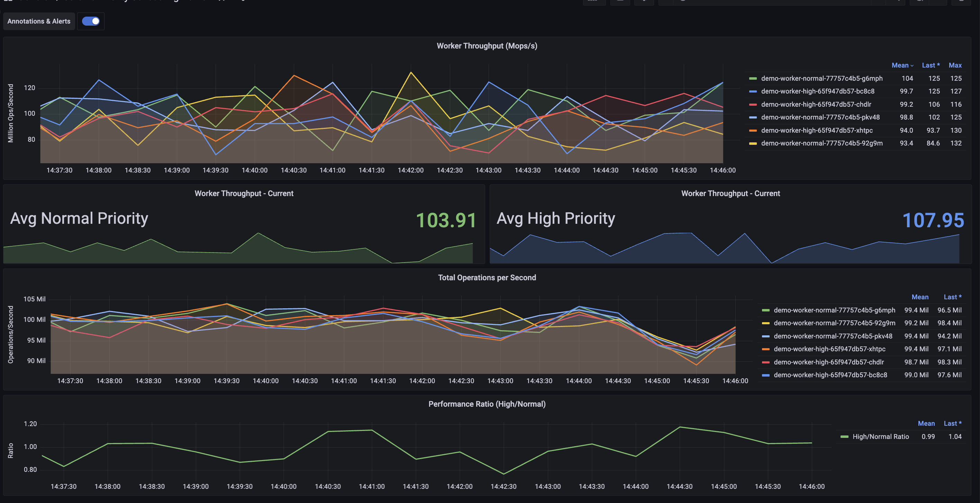Sort Total Operations legend by Mean
980x503 pixels.
pos(919,297)
